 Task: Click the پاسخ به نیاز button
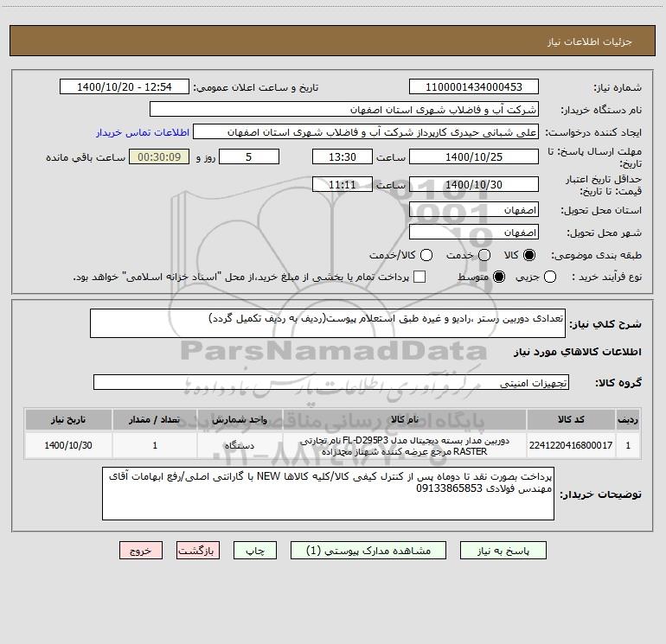[503, 551]
